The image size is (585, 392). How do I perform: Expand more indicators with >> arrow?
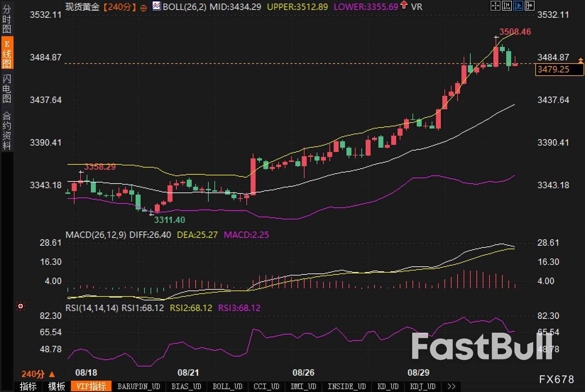click(x=451, y=386)
